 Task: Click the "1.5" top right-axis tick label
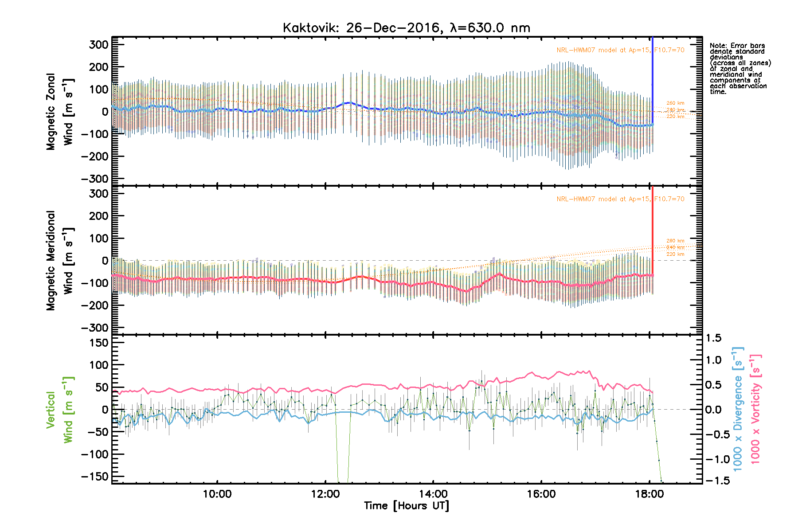pos(713,338)
